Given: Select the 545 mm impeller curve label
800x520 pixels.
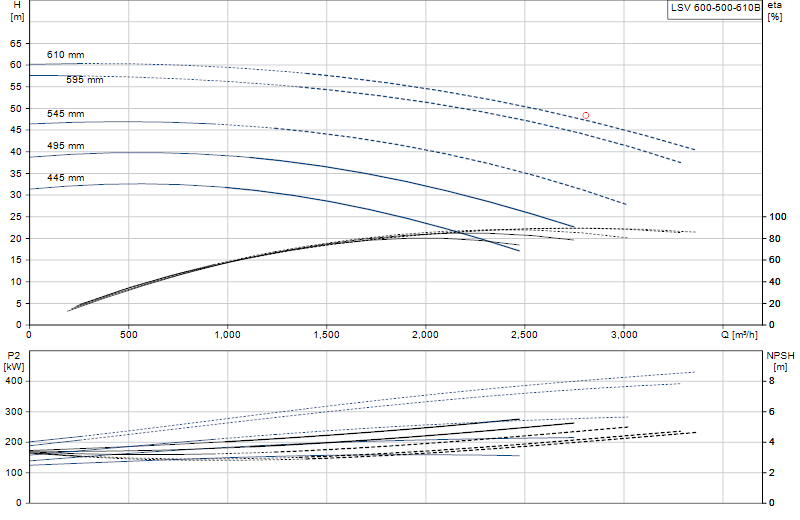Looking at the screenshot, I should click(x=65, y=114).
